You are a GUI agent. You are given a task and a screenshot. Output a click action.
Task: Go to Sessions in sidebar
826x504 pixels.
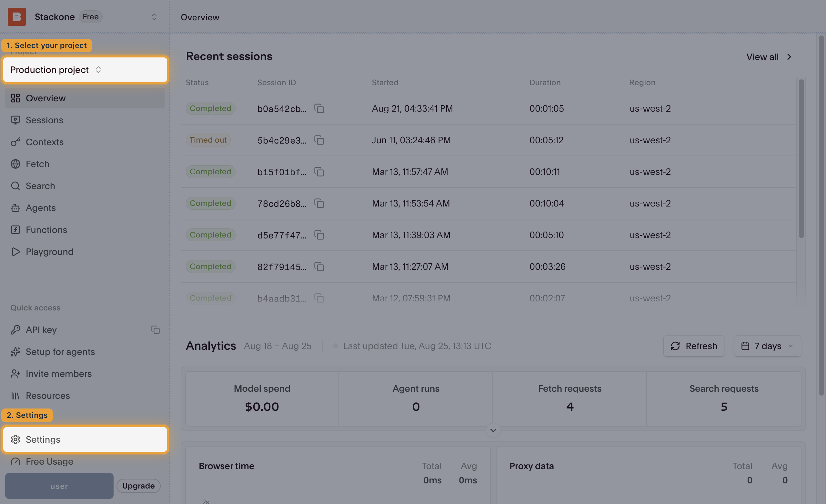point(85,120)
